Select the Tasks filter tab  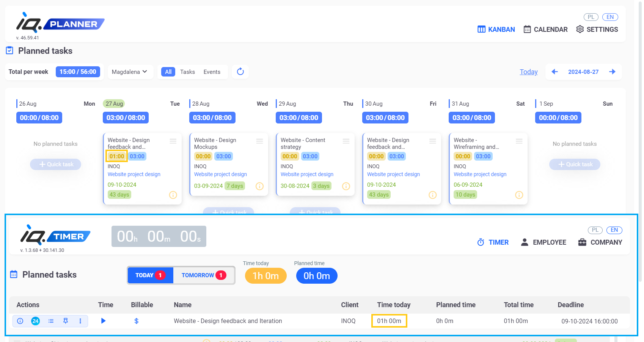(x=187, y=72)
